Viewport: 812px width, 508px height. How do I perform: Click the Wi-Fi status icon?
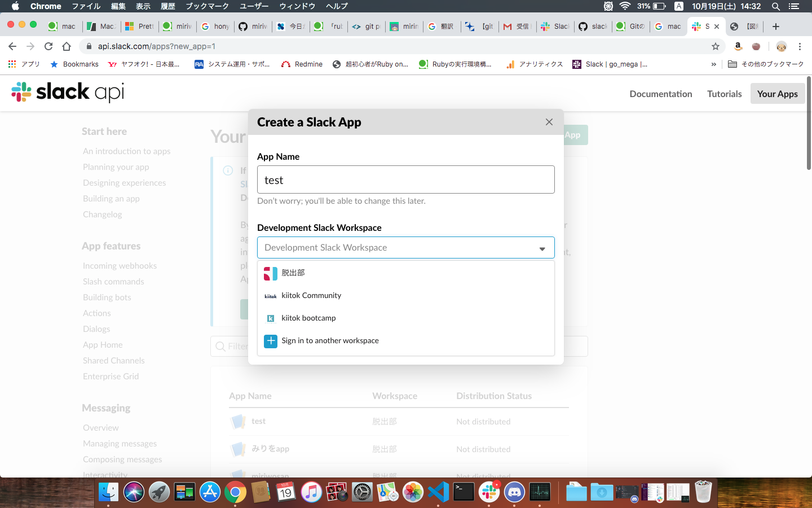pos(625,6)
